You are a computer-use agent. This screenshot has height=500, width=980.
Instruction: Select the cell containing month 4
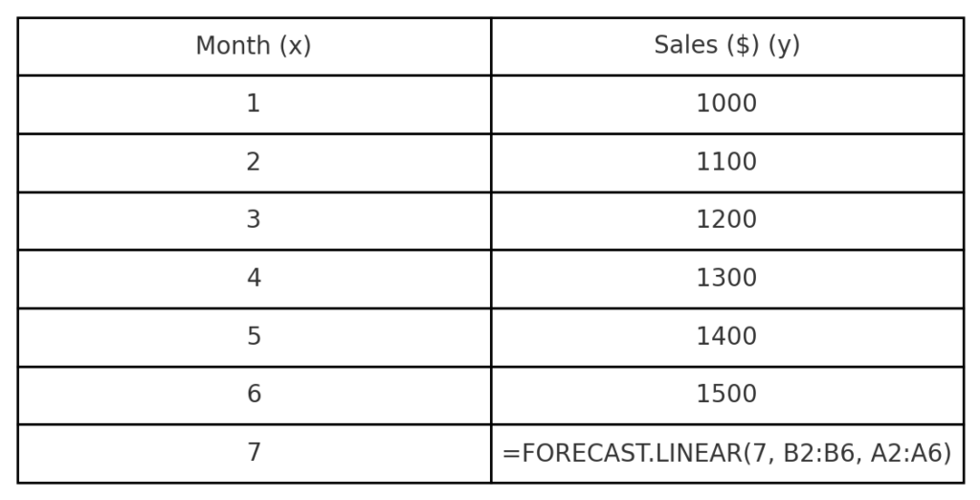click(254, 279)
